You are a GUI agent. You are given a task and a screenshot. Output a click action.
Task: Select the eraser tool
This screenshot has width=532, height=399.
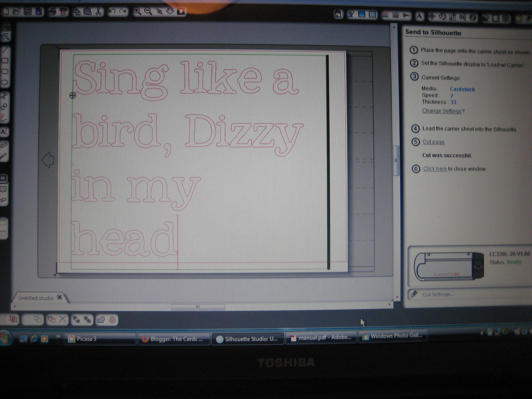(x=4, y=145)
